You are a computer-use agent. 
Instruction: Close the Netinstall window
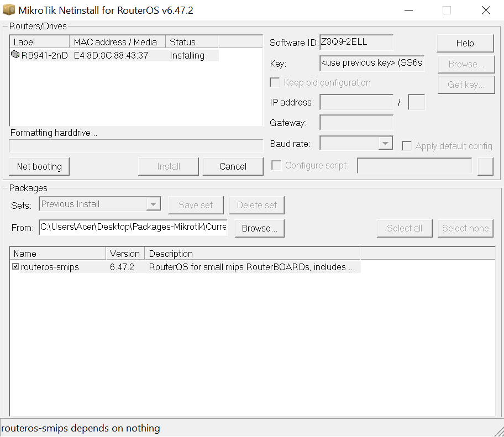pyautogui.click(x=486, y=10)
